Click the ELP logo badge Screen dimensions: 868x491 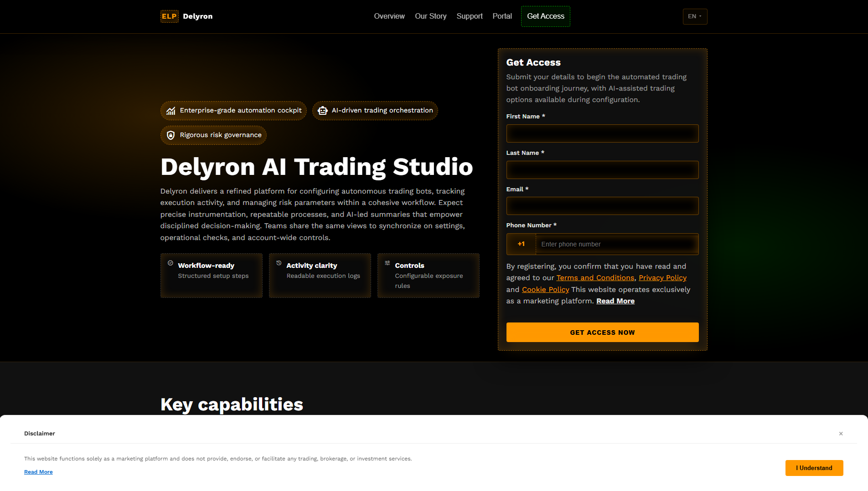coord(169,16)
